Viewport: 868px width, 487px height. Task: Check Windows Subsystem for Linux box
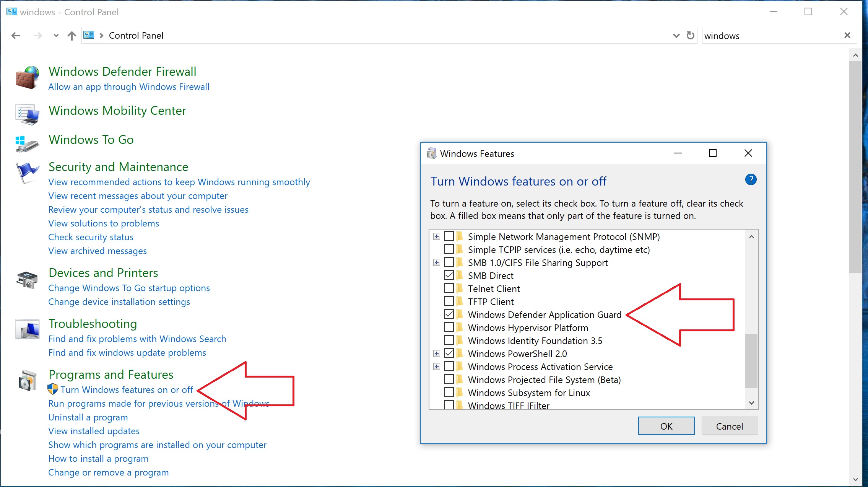[449, 393]
